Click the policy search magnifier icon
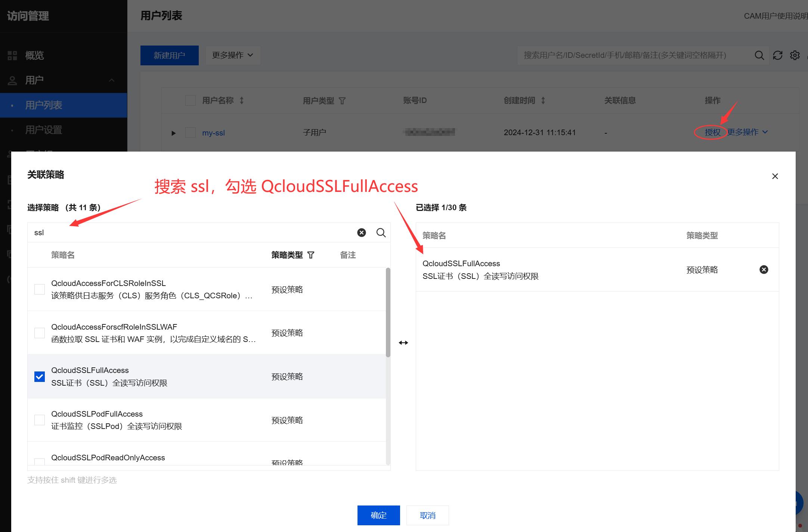 [x=381, y=233]
